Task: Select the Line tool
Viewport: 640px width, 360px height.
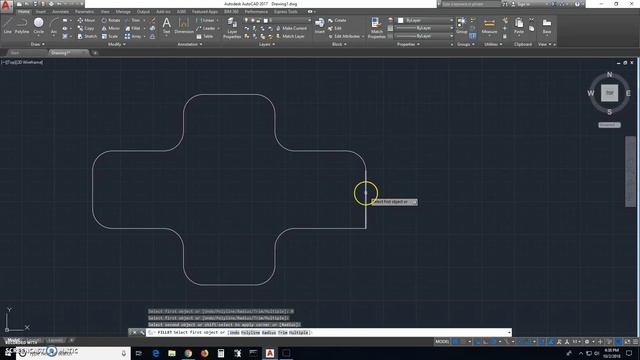Action: point(8,25)
